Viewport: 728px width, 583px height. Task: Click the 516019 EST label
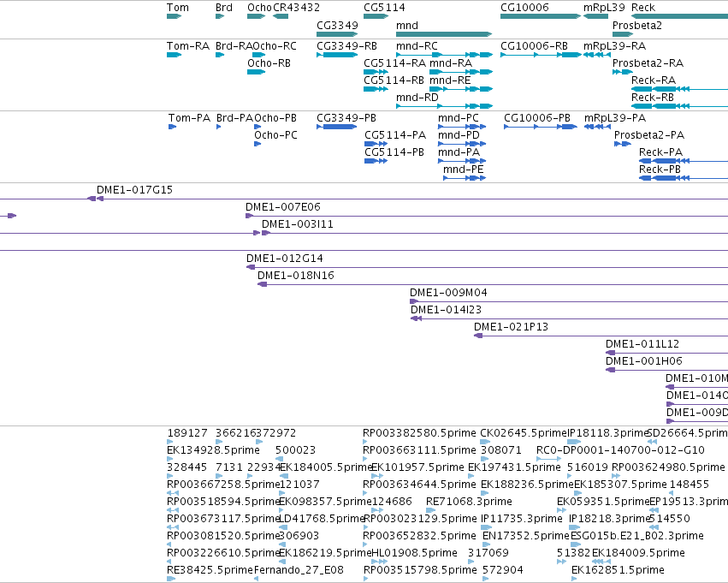[x=588, y=467]
